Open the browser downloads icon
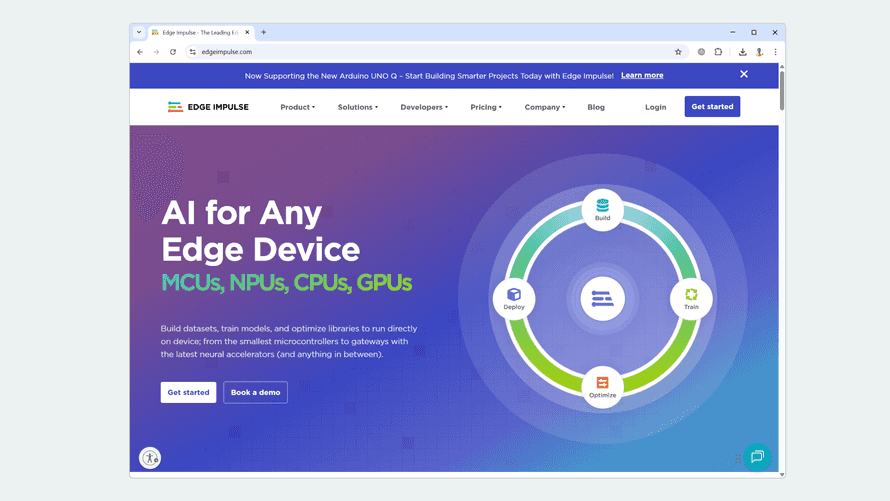 pyautogui.click(x=742, y=52)
